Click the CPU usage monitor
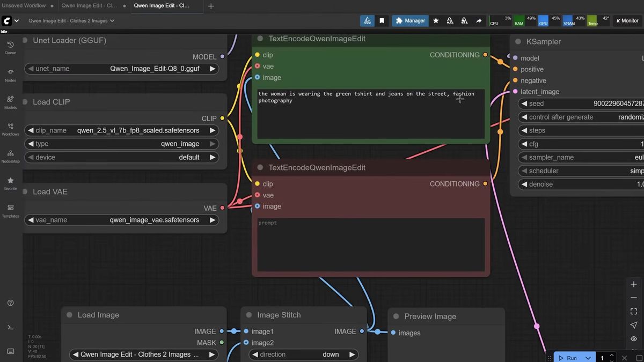The height and width of the screenshot is (362, 644). click(x=500, y=21)
